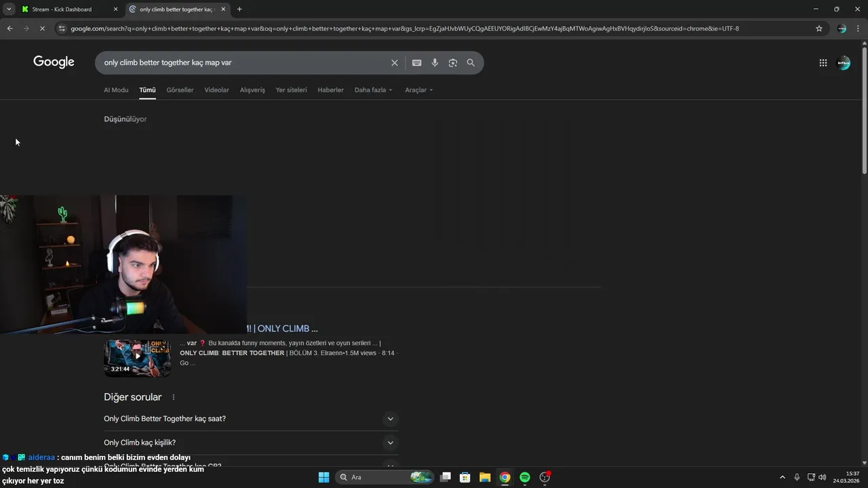Open the Araçlar dropdown
The width and height of the screenshot is (868, 488).
pyautogui.click(x=418, y=90)
